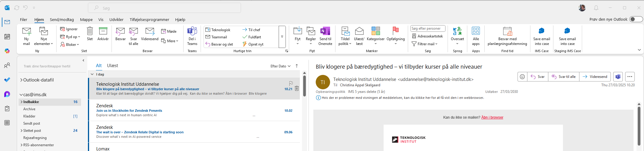Archive message using Arkivér
The height and width of the screenshot is (151, 644).
tap(103, 34)
